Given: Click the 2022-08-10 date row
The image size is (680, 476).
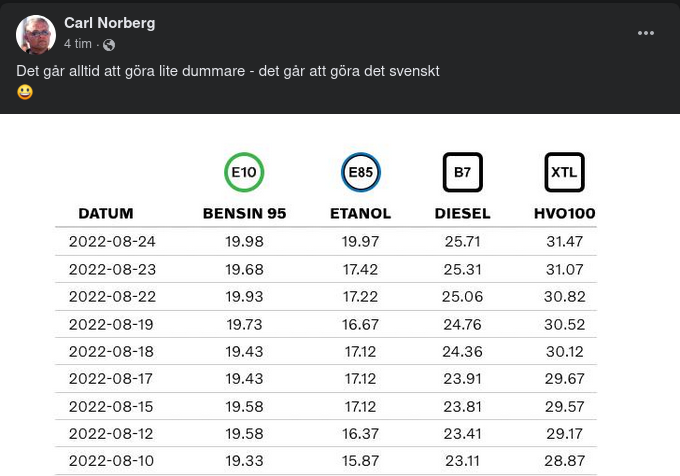Looking at the screenshot, I should [x=112, y=461].
